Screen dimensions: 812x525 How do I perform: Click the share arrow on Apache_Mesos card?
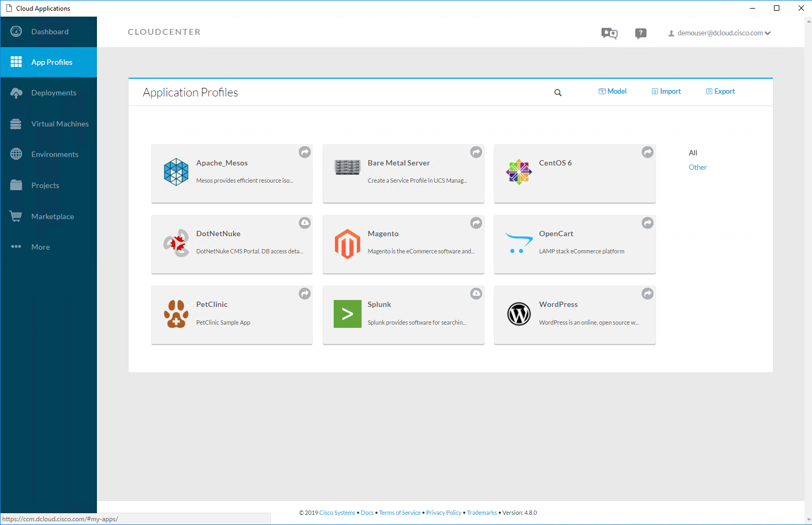click(x=305, y=152)
